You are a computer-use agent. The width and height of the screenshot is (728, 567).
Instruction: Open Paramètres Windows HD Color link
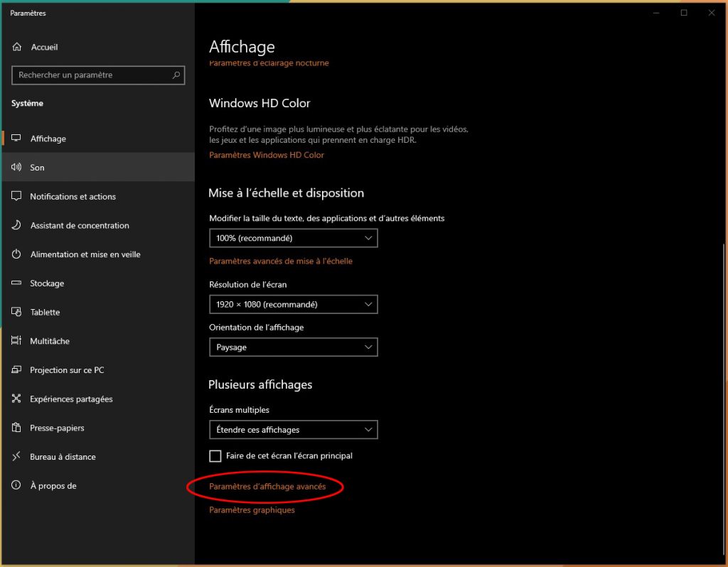[267, 155]
